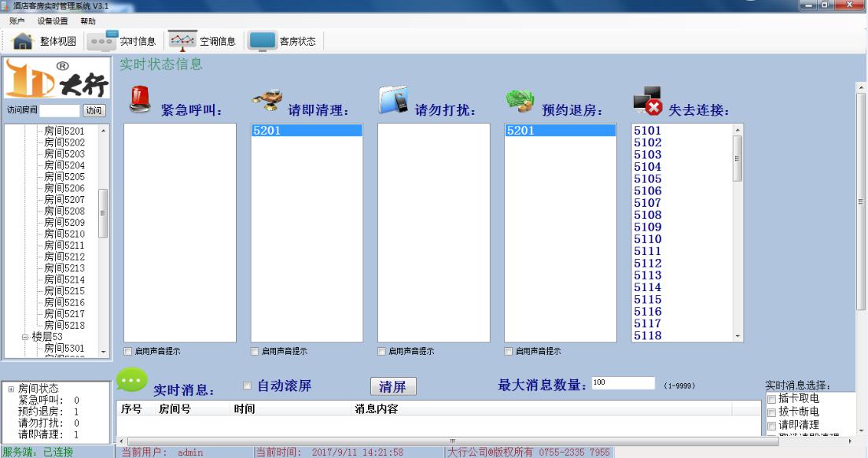The image size is (868, 458).
Task: Enable sound alert under 紧急呼叫 list
Action: (x=128, y=351)
